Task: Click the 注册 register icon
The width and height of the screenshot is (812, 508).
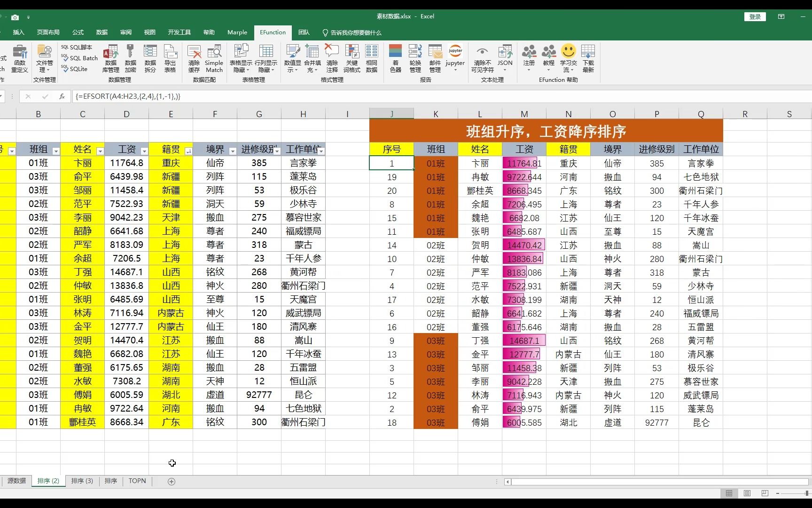Action: coord(529,58)
